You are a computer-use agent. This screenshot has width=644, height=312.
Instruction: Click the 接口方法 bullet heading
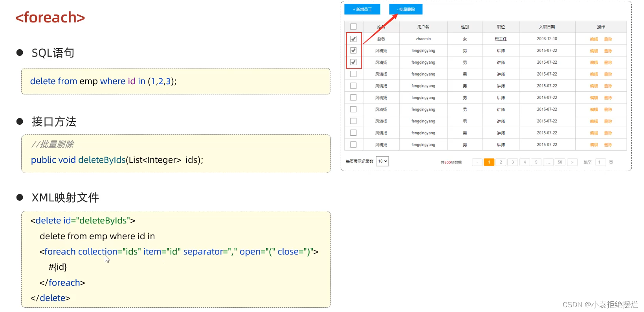pos(54,122)
